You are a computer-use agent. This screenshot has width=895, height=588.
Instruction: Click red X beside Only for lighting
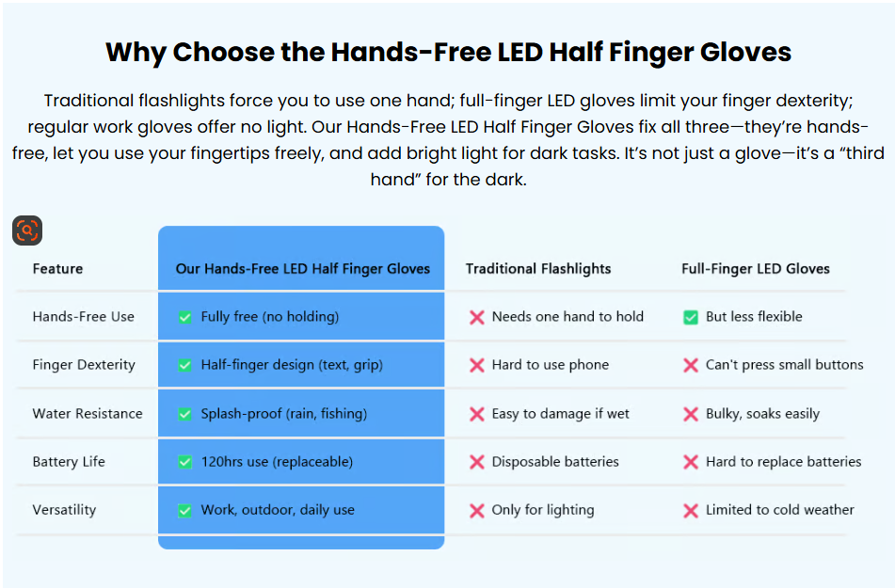pyautogui.click(x=476, y=510)
